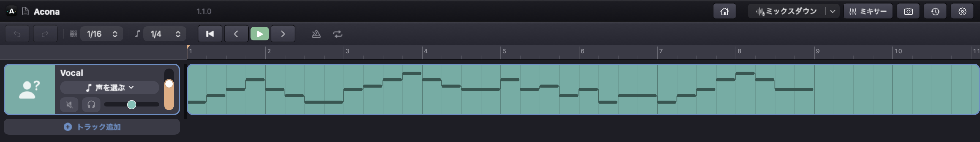Screen dimensions: 980x142
Task: Step the playhead forward
Action: tap(283, 34)
